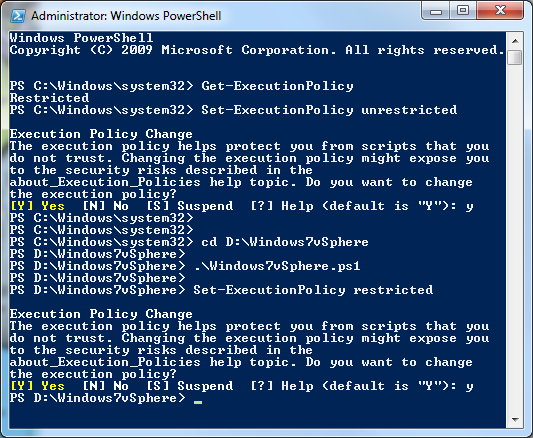Image resolution: width=533 pixels, height=438 pixels.
Task: Open the PowerShell icon system menu
Action: click(x=18, y=16)
